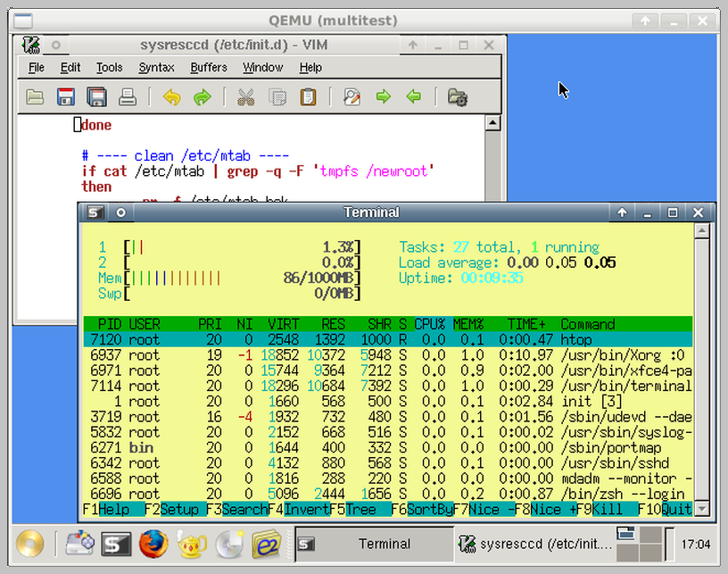Cut selection using the scissors icon
Screen dimensions: 728x574
[x=246, y=97]
